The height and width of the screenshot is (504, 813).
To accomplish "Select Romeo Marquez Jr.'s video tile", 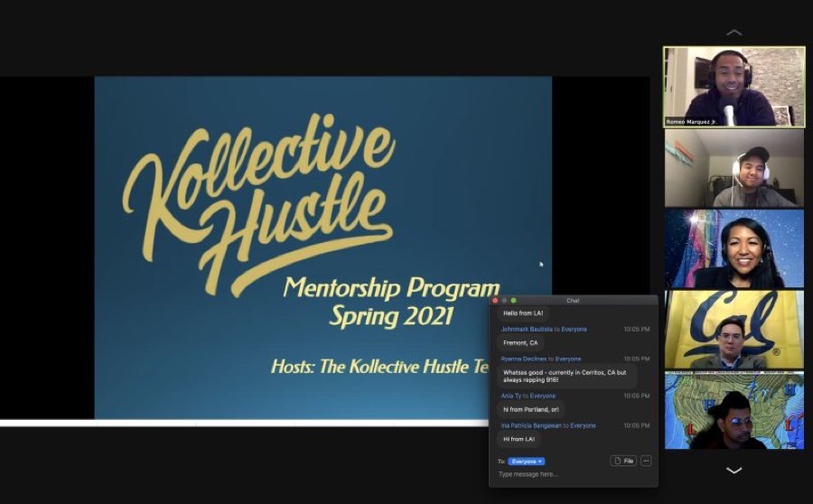I will pyautogui.click(x=734, y=87).
